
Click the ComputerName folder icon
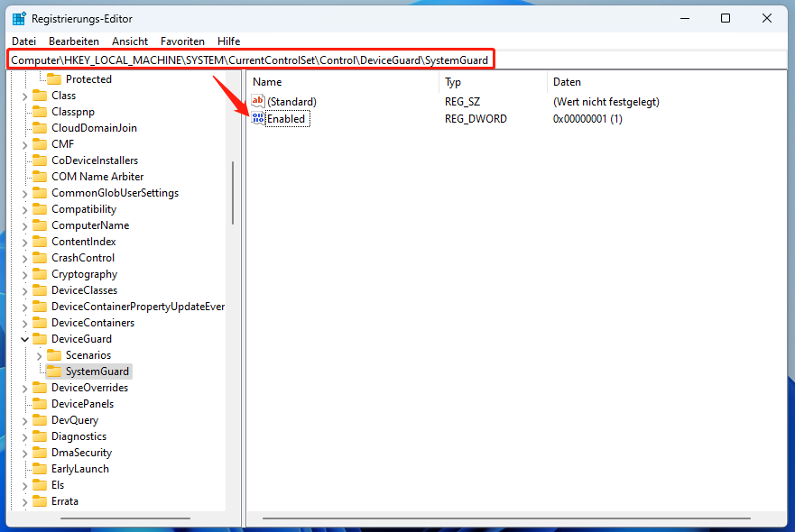(x=40, y=225)
